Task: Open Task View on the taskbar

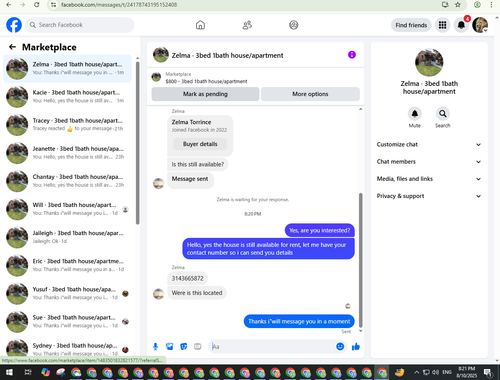Action: pos(28,372)
